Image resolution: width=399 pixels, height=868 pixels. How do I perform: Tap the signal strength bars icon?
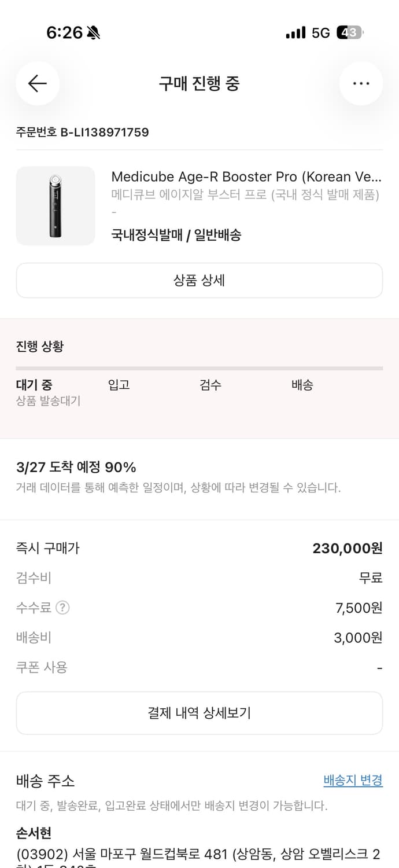[295, 33]
